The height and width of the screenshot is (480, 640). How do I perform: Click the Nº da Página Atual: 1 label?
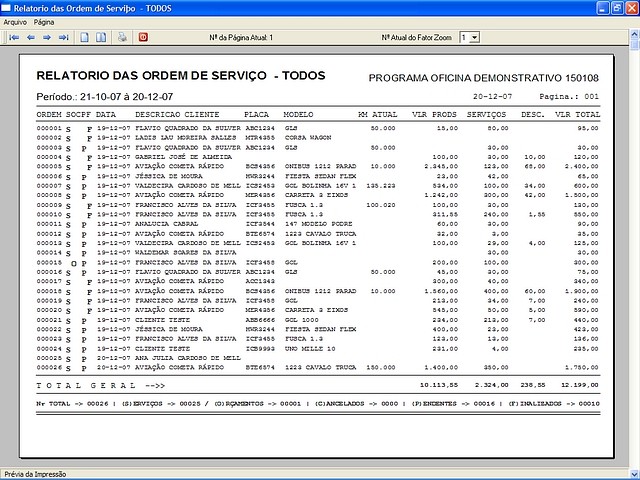pos(241,38)
